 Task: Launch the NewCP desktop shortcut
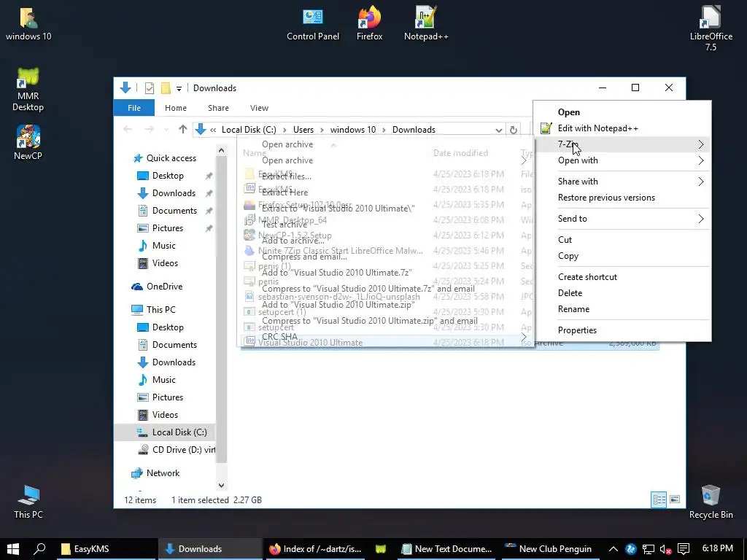[28, 142]
